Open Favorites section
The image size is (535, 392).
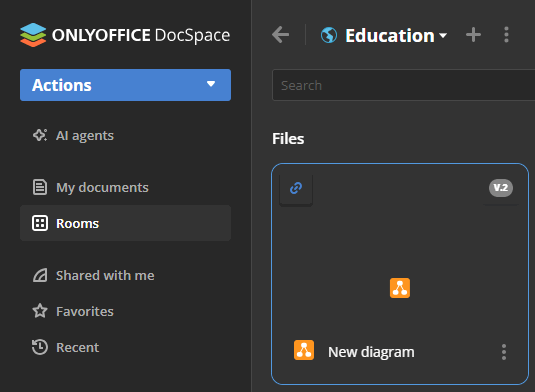coord(125,311)
